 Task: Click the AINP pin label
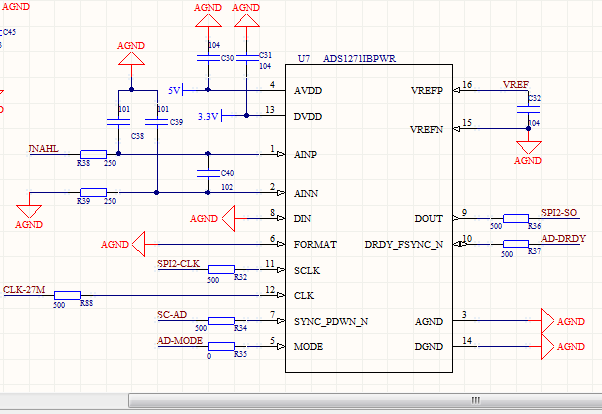305,154
